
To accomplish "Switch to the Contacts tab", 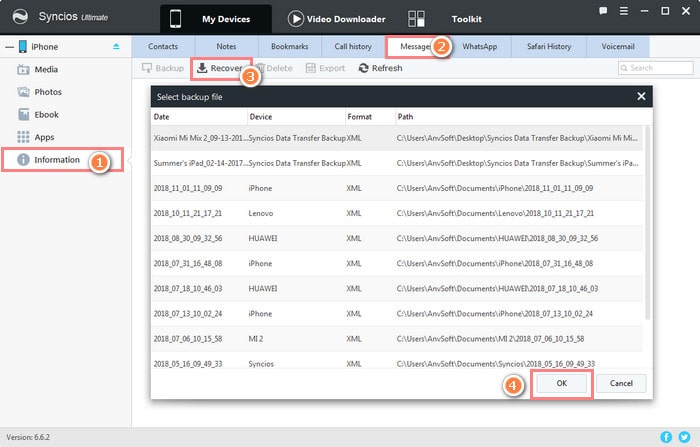I will [163, 46].
